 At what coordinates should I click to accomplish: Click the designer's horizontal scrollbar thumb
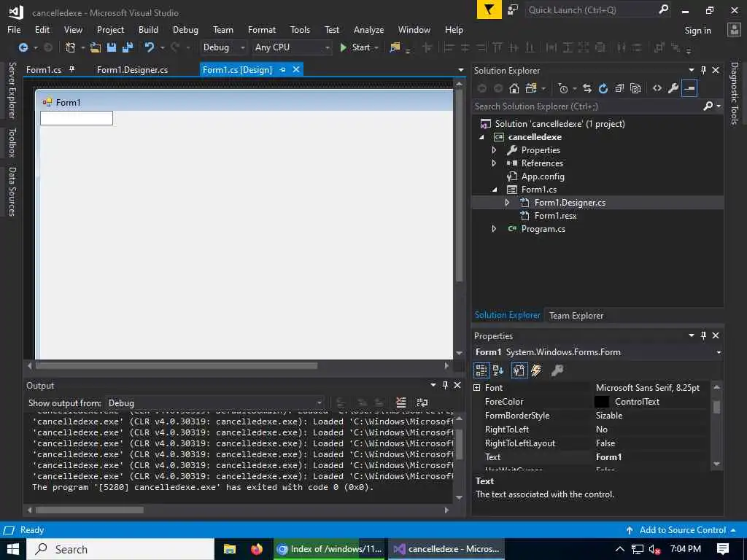(177, 366)
